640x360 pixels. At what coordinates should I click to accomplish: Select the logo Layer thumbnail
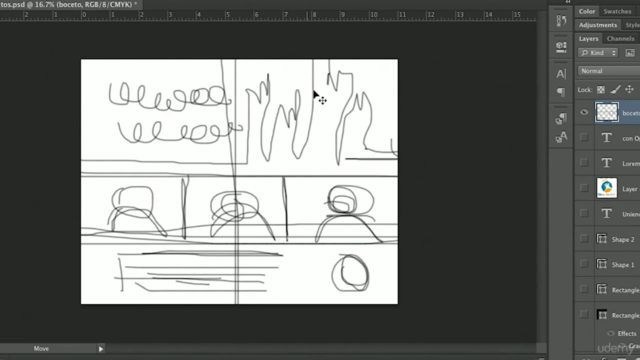(607, 188)
